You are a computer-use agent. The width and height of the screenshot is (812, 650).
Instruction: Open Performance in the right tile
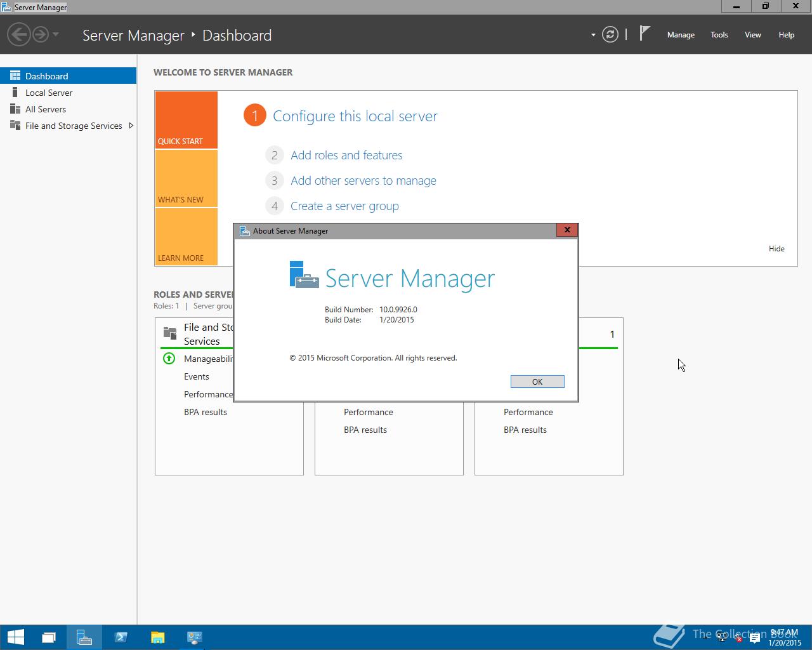click(x=528, y=412)
